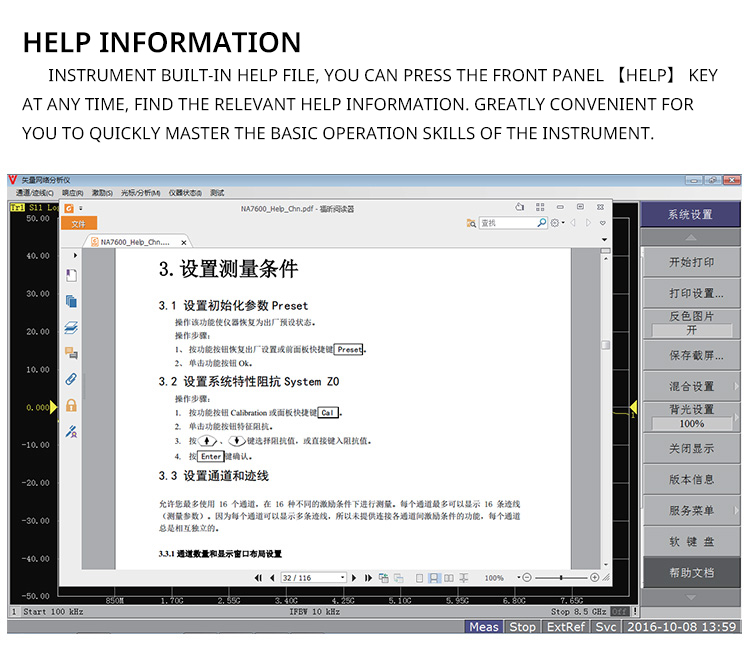750x665 pixels.
Task: Open the layers panel in sidebar
Action: (71, 327)
